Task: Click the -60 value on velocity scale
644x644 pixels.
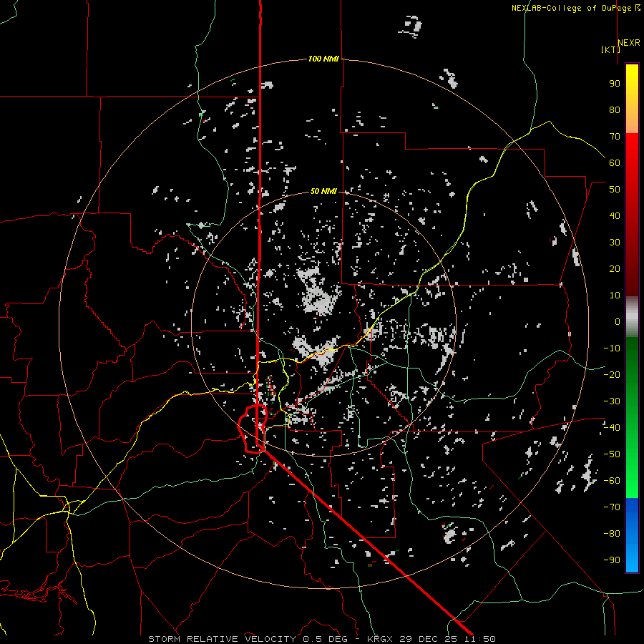Action: coord(612,481)
